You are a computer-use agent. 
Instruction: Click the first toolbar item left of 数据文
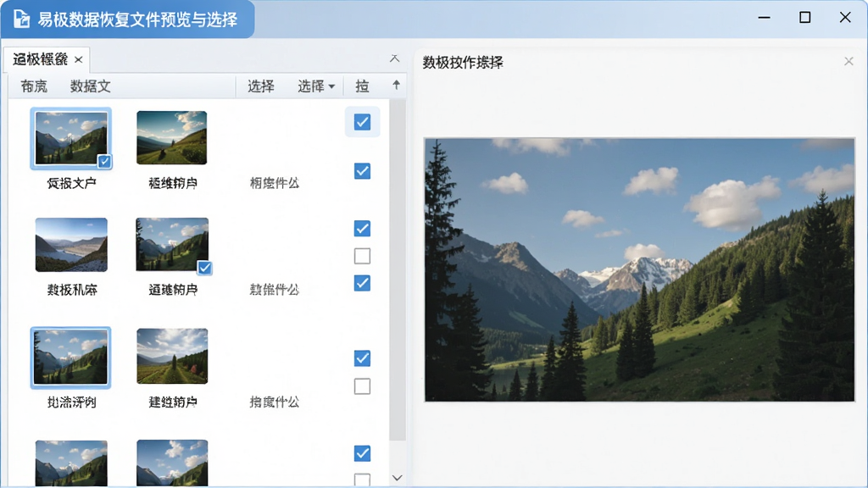click(34, 86)
